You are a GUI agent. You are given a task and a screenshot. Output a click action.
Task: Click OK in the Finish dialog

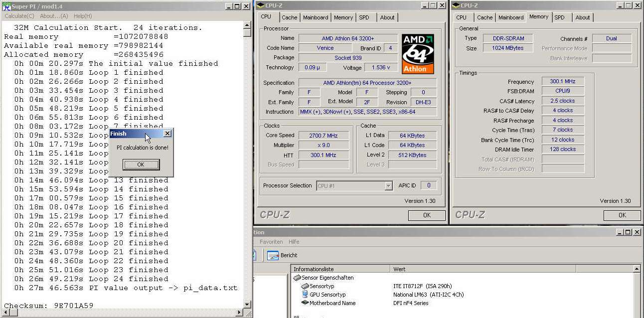pos(141,164)
